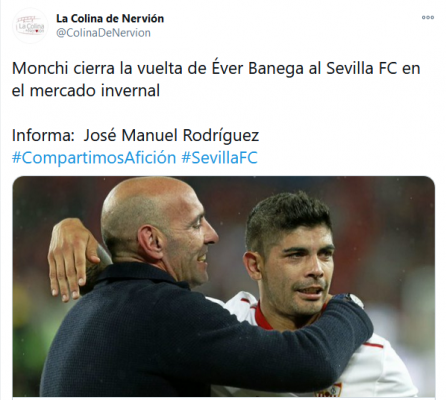The width and height of the screenshot is (446, 400).
Task: Expand the attached photo of two men hugging
Action: click(x=224, y=286)
